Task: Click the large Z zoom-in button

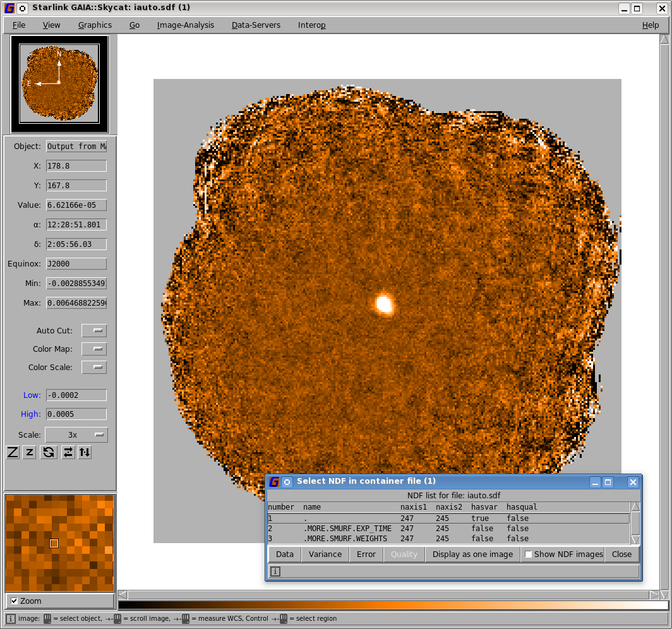Action: tap(13, 452)
